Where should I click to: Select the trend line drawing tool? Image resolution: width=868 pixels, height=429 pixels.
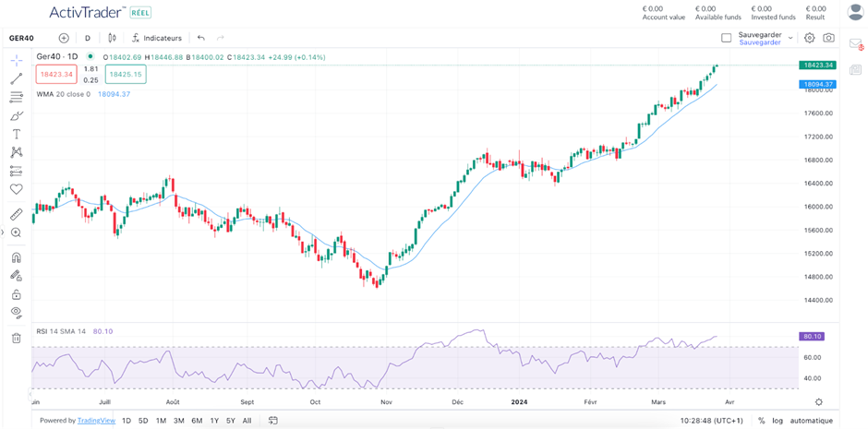point(16,78)
